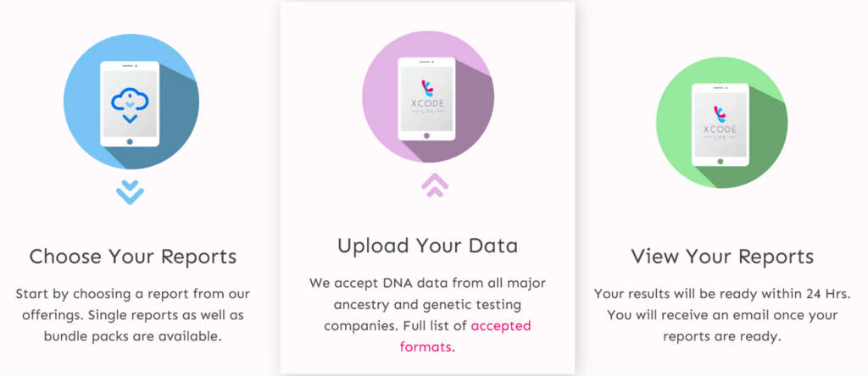
Task: Click the blue double down chevron
Action: pyautogui.click(x=130, y=191)
